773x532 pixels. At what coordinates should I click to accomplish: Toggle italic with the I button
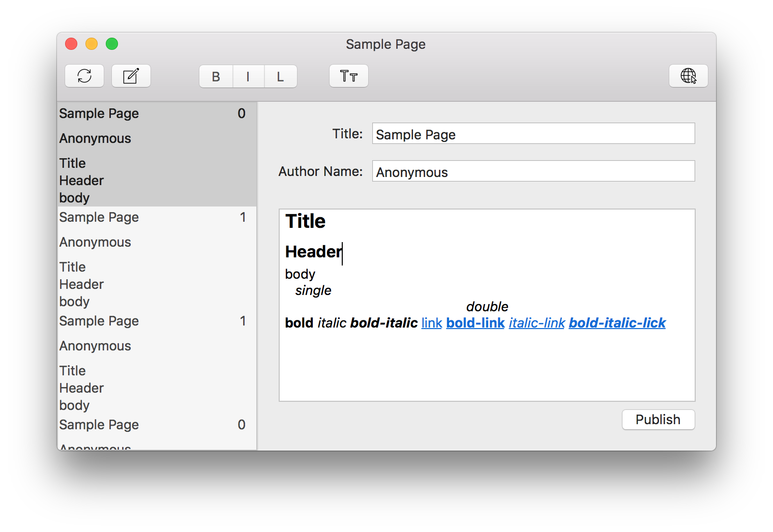(248, 76)
